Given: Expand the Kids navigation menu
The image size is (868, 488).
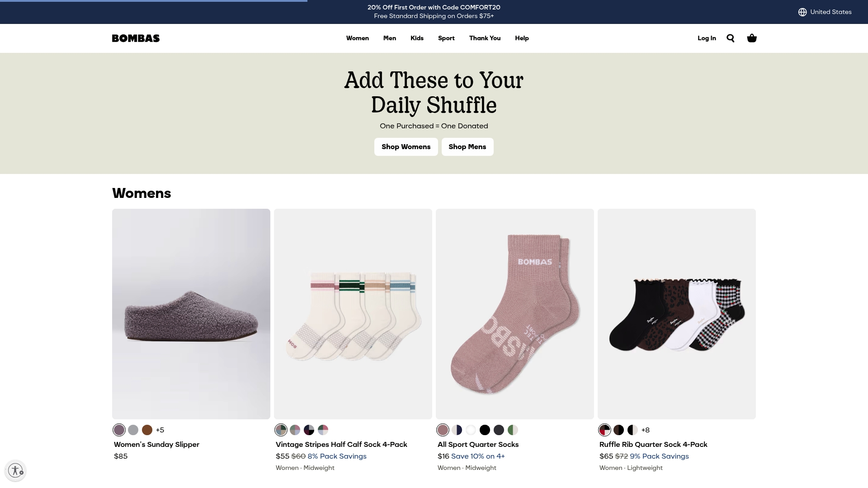Looking at the screenshot, I should pyautogui.click(x=417, y=38).
